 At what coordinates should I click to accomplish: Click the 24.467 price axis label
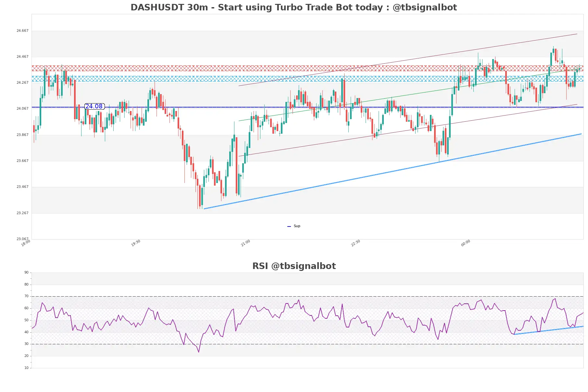tap(22, 57)
